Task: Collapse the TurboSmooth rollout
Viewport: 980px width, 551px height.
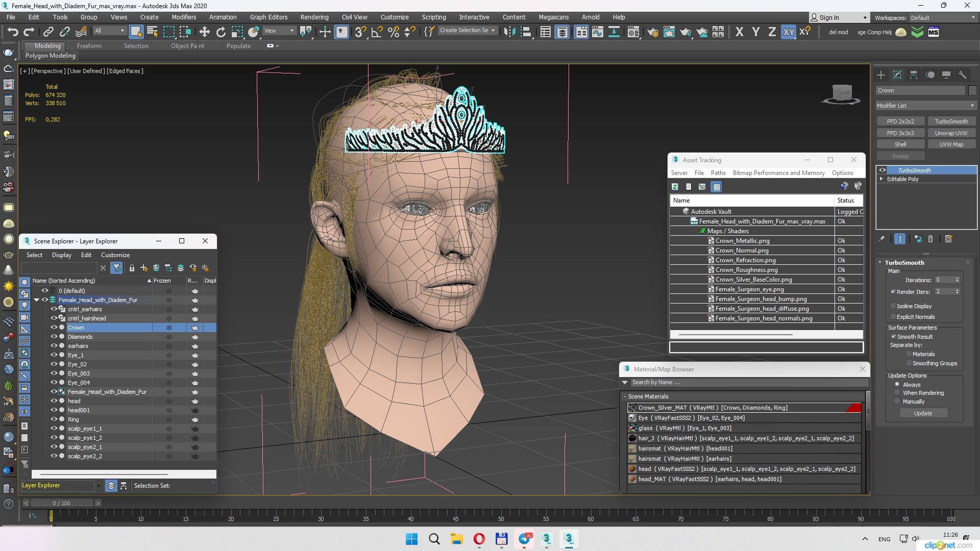Action: [x=880, y=262]
